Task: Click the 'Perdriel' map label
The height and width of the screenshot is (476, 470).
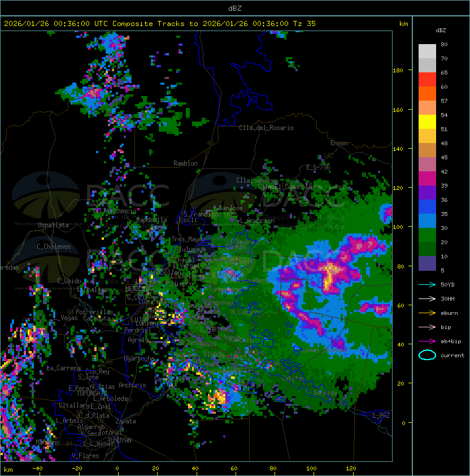Action: click(138, 330)
